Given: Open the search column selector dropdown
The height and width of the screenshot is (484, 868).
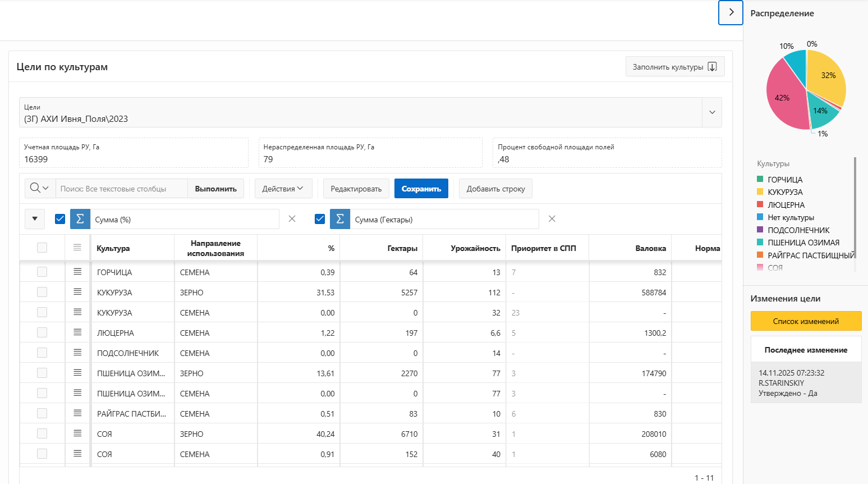Looking at the screenshot, I should point(40,188).
